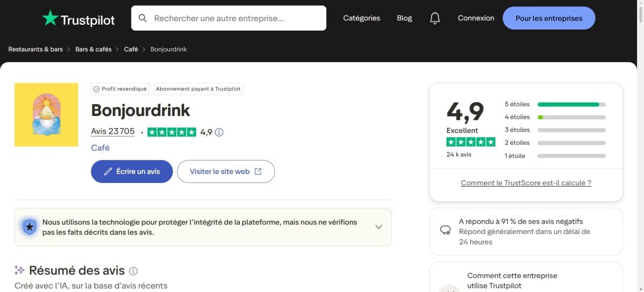Viewport: 644px width, 292px height.
Task: Click Connexion to log in
Action: pyautogui.click(x=476, y=18)
